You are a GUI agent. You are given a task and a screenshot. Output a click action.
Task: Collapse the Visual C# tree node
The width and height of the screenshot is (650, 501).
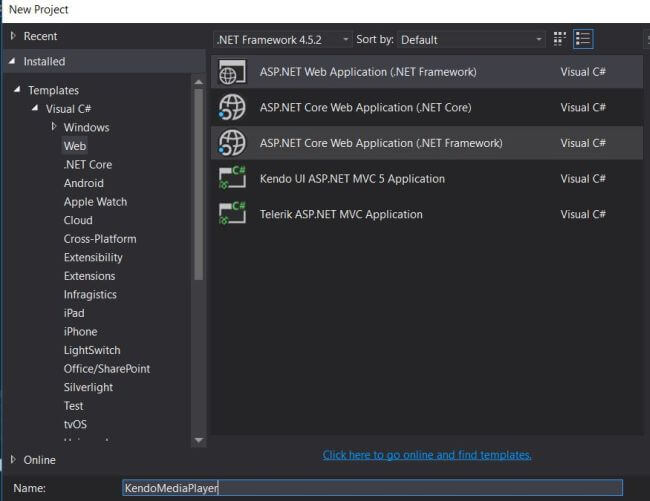click(x=35, y=108)
